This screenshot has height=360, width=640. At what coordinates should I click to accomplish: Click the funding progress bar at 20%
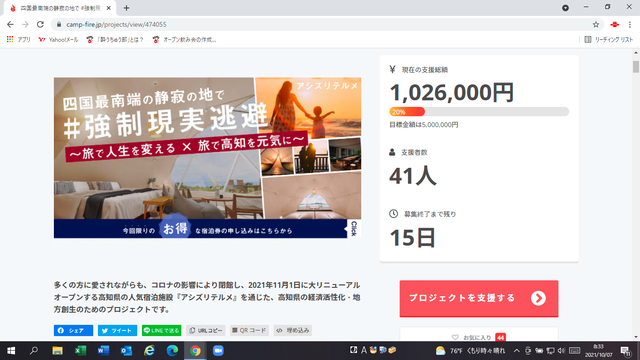pyautogui.click(x=479, y=111)
